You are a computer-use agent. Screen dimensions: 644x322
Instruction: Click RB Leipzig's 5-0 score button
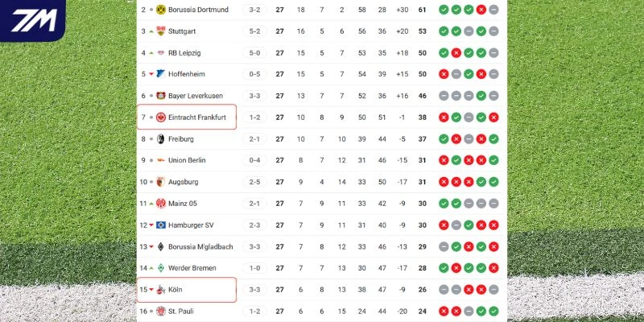point(255,53)
